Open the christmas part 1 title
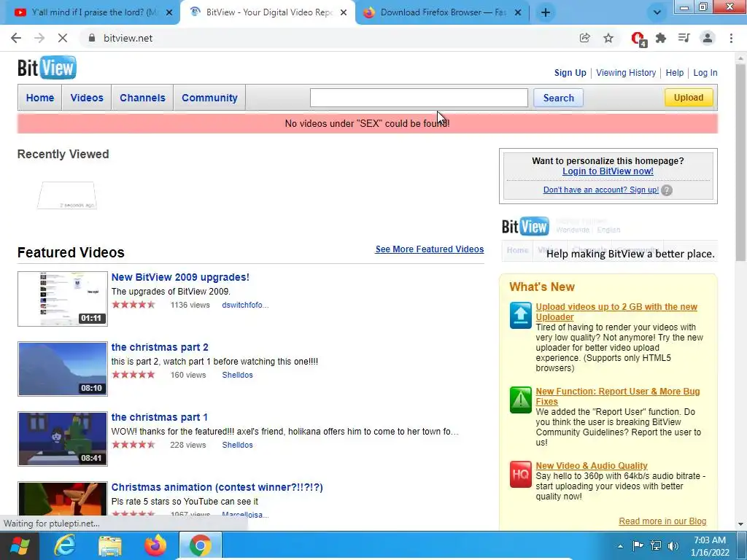 [159, 417]
